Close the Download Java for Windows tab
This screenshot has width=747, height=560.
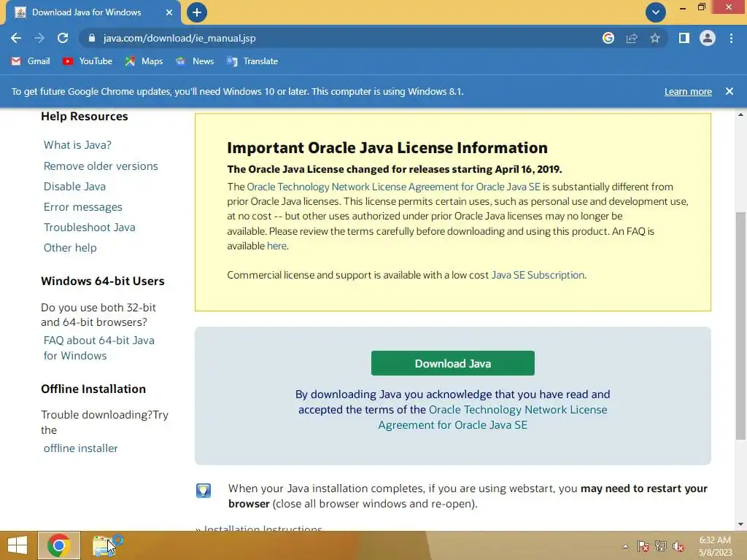pyautogui.click(x=169, y=12)
